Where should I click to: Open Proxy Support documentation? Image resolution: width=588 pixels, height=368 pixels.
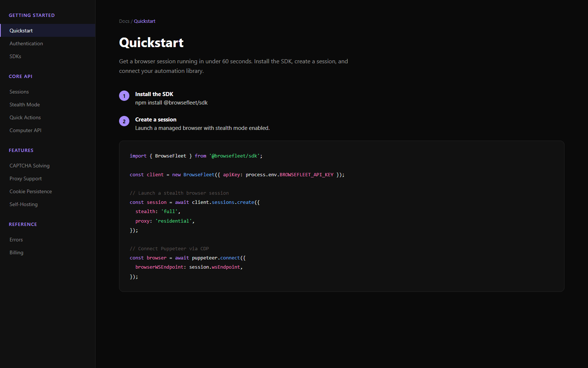click(x=25, y=178)
